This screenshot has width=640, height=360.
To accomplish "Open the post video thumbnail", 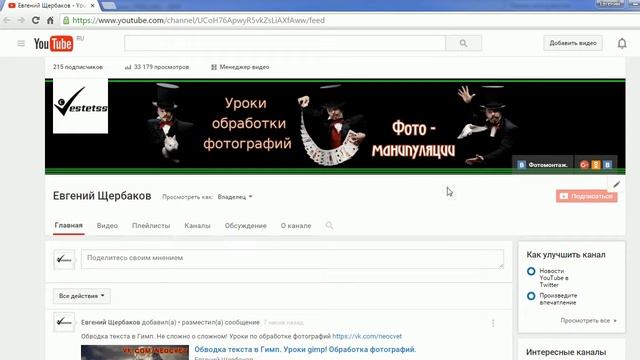I will 135,353.
